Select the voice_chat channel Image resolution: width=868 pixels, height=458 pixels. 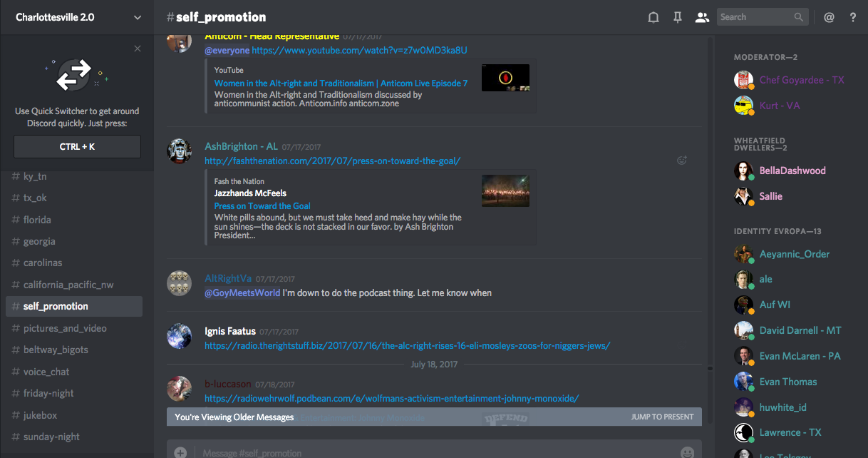46,372
